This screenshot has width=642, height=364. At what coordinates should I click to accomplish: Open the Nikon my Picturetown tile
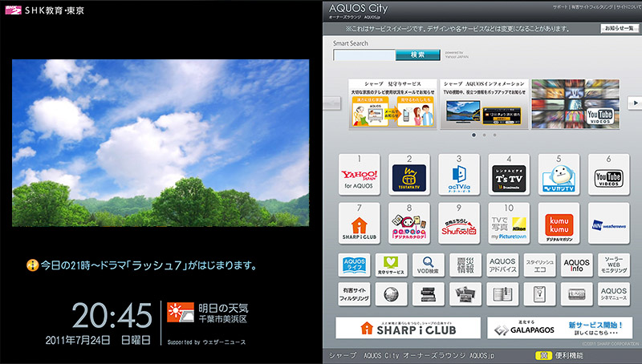pyautogui.click(x=509, y=224)
